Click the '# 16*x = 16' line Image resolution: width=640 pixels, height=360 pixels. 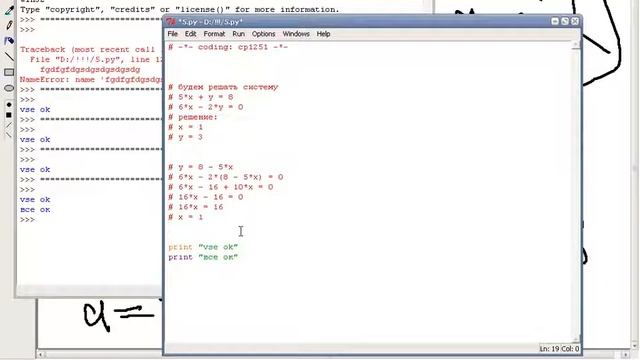[x=196, y=207]
